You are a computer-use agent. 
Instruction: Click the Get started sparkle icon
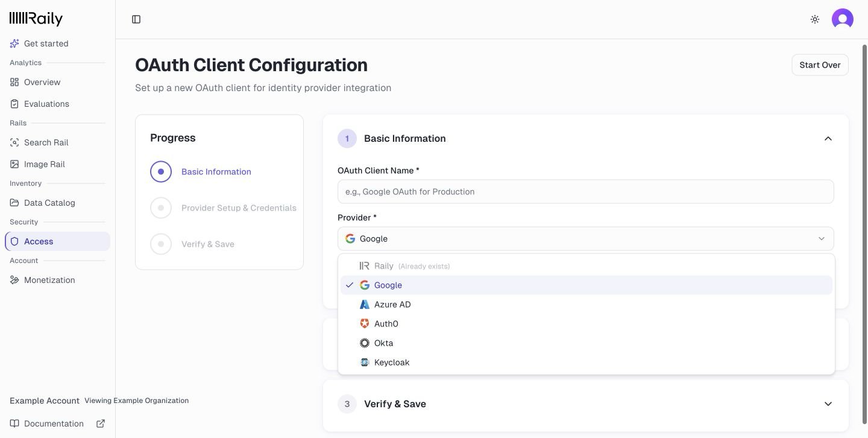(14, 43)
